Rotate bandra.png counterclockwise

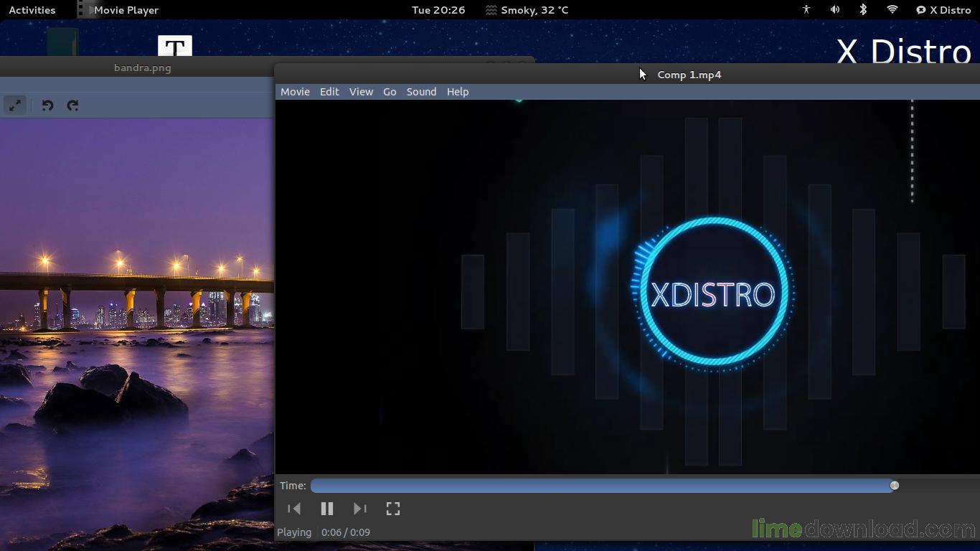(47, 105)
